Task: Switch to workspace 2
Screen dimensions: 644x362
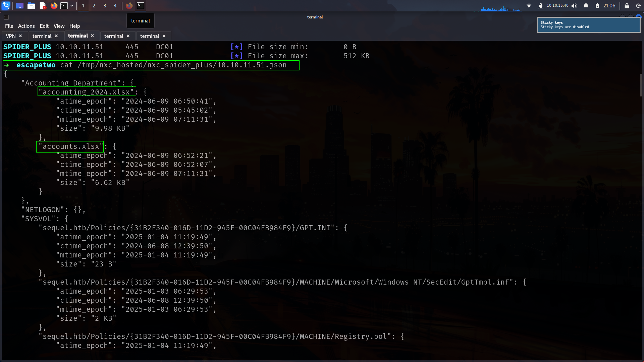Action: pyautogui.click(x=94, y=6)
